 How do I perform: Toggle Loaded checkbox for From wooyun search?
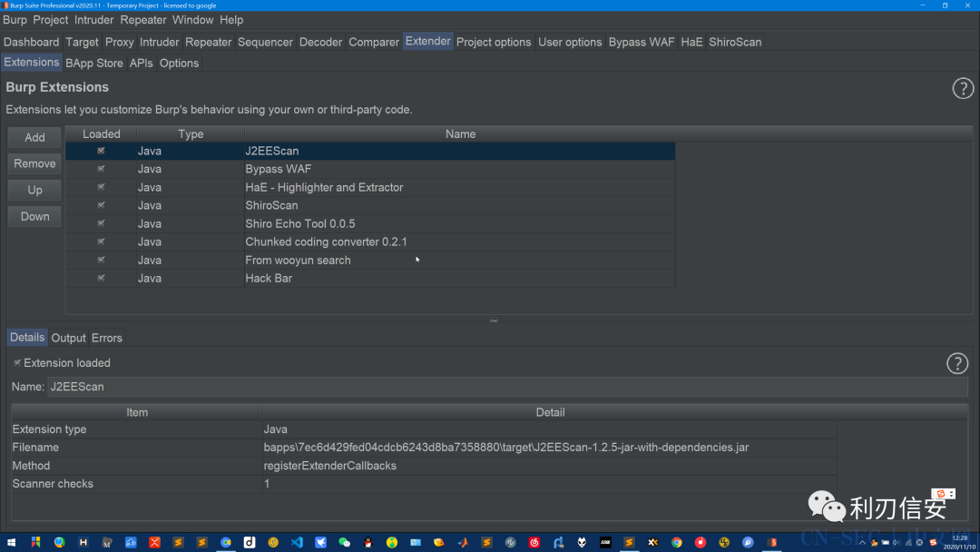102,260
